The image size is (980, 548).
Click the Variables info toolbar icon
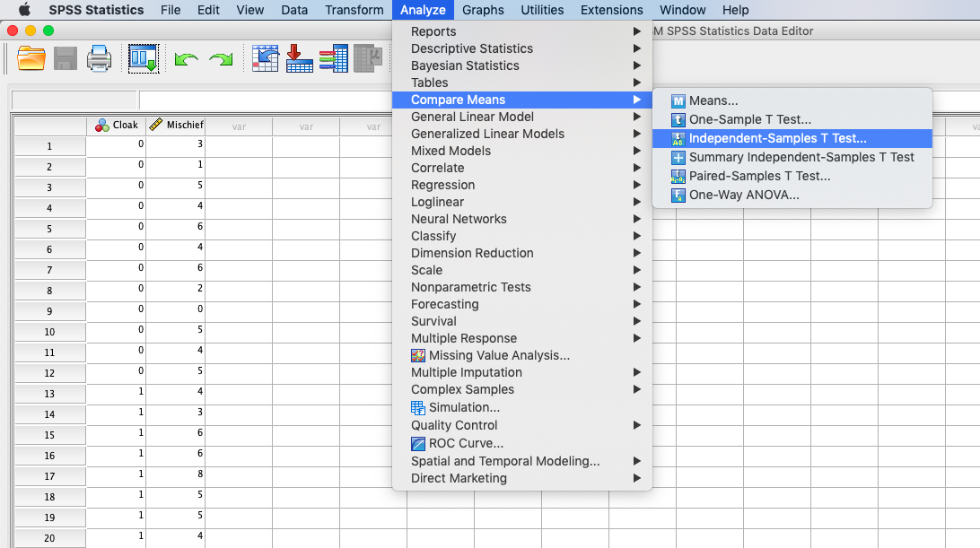point(334,58)
